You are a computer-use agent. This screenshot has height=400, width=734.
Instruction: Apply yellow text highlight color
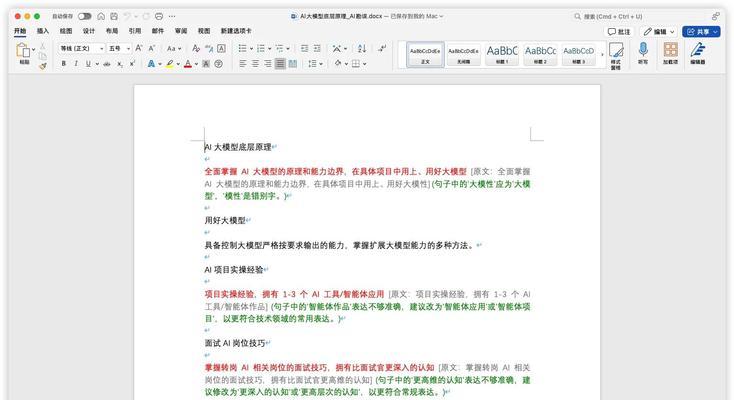coord(169,64)
